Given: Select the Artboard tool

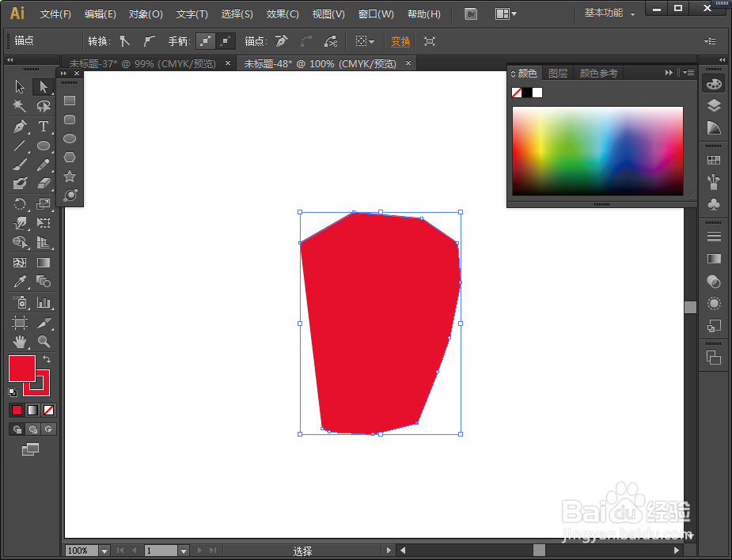Looking at the screenshot, I should point(20,323).
